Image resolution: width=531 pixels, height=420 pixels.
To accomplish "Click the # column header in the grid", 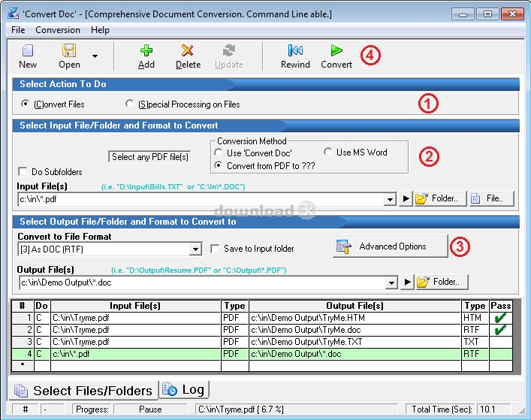I will pos(23,306).
